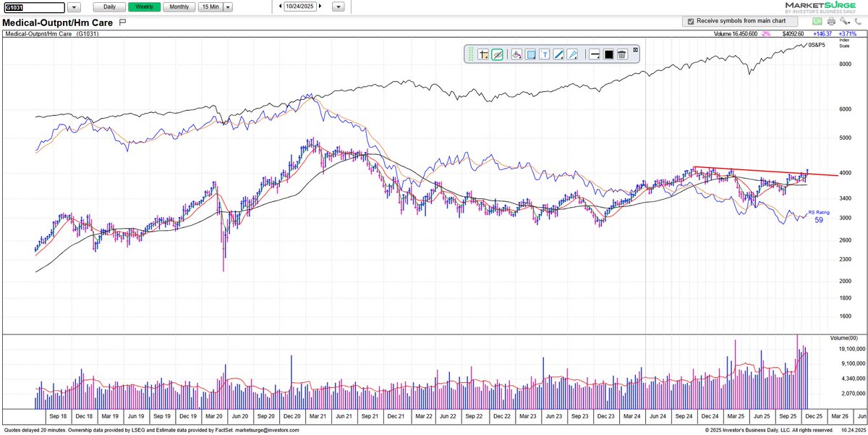
Task: Click the MarketSurge logo
Action: (x=820, y=8)
